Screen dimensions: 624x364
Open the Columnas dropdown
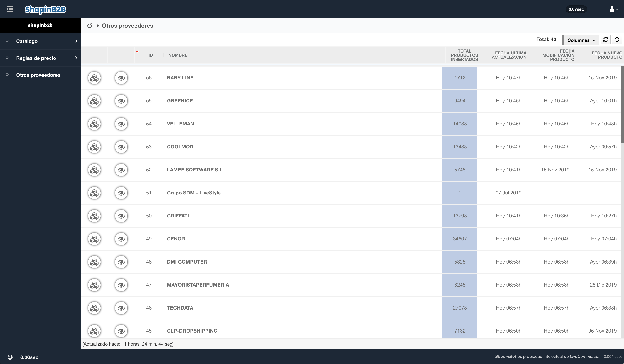pyautogui.click(x=581, y=40)
